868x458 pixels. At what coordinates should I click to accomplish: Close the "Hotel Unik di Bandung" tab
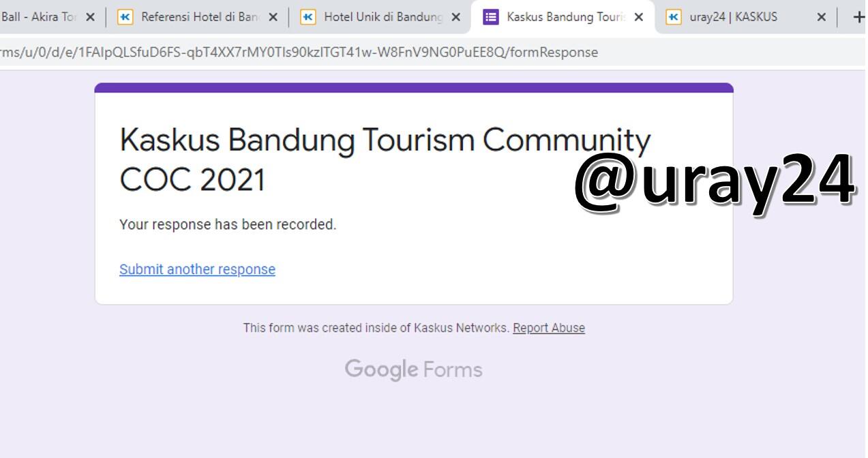455,17
